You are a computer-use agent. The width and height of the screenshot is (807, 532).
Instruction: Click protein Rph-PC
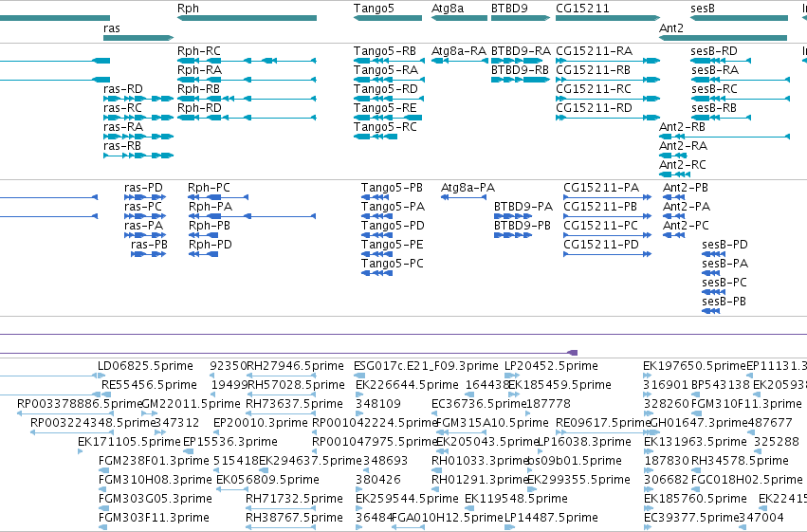pyautogui.click(x=209, y=188)
